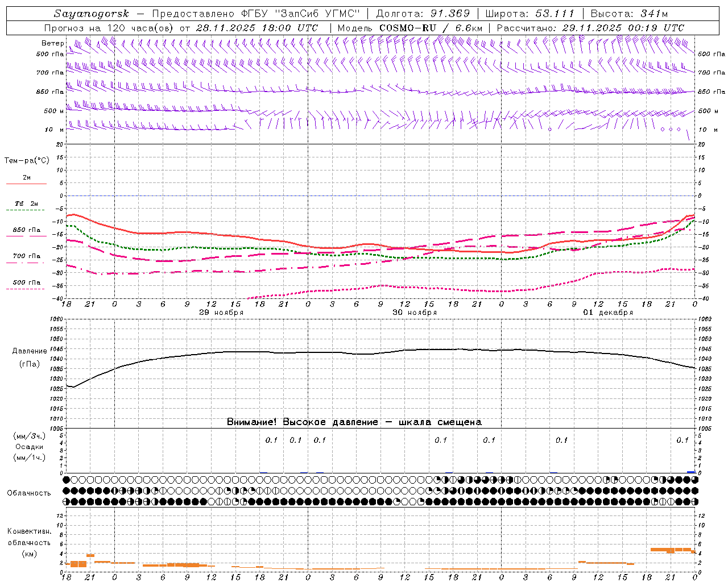Screen dimensions: 728x582
Task: Click the 'Облачность' cloudiness label
Action: 29,493
